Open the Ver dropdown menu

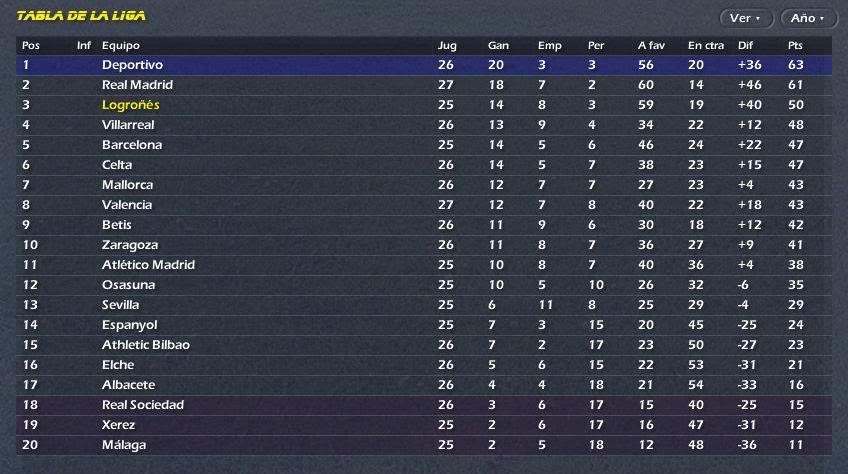pyautogui.click(x=746, y=18)
